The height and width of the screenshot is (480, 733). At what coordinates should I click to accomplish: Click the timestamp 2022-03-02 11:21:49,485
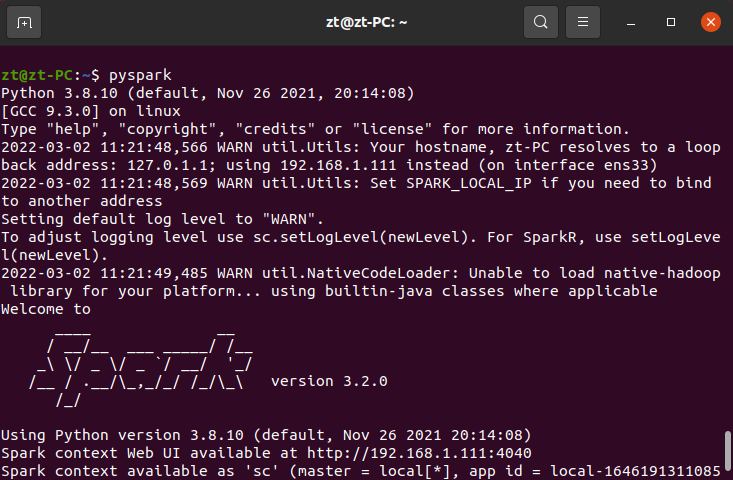point(104,273)
